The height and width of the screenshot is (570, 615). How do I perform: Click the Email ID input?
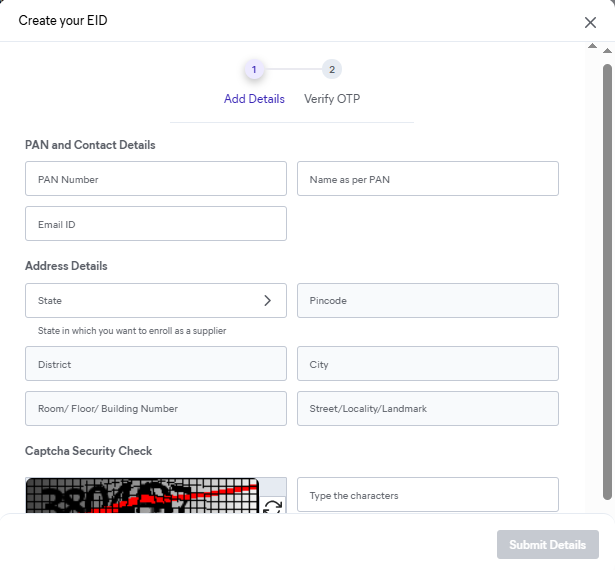coord(156,224)
